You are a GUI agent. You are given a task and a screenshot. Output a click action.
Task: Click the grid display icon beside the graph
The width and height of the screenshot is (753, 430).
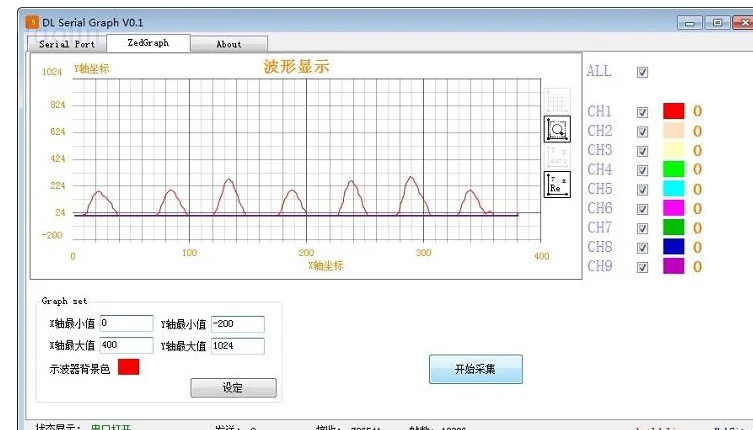[557, 101]
